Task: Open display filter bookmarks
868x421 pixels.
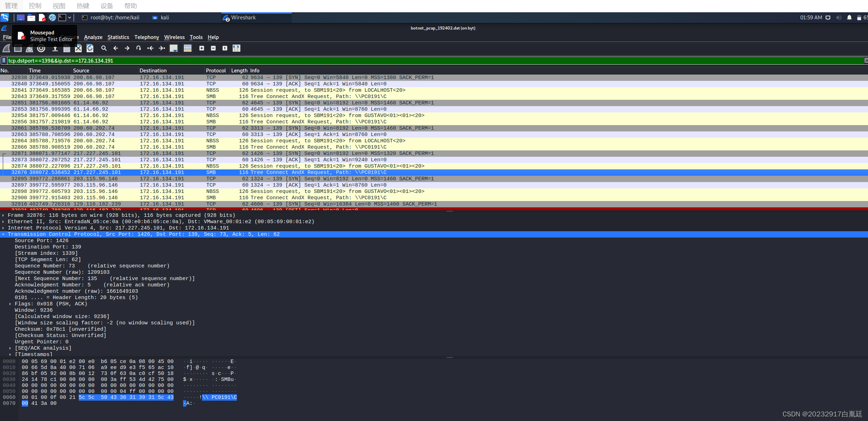Action: (4, 60)
